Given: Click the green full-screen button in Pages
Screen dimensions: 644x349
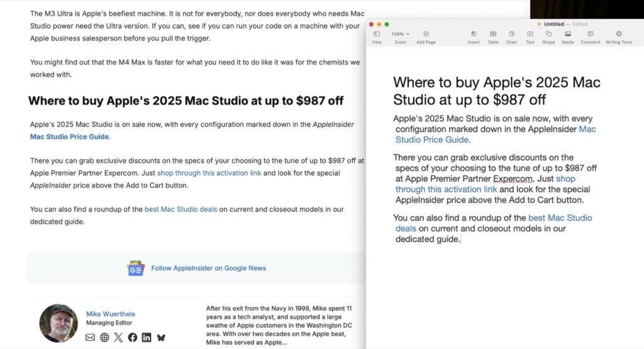Looking at the screenshot, I should [x=387, y=25].
